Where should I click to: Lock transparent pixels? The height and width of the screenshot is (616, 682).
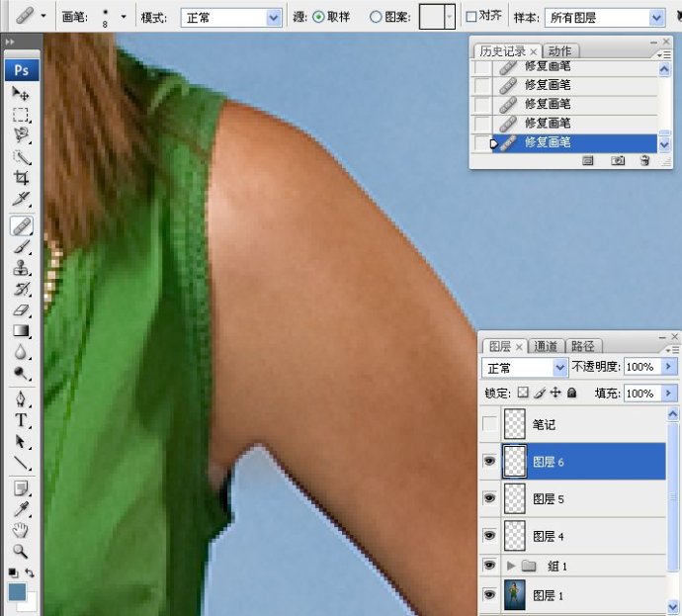(x=523, y=393)
